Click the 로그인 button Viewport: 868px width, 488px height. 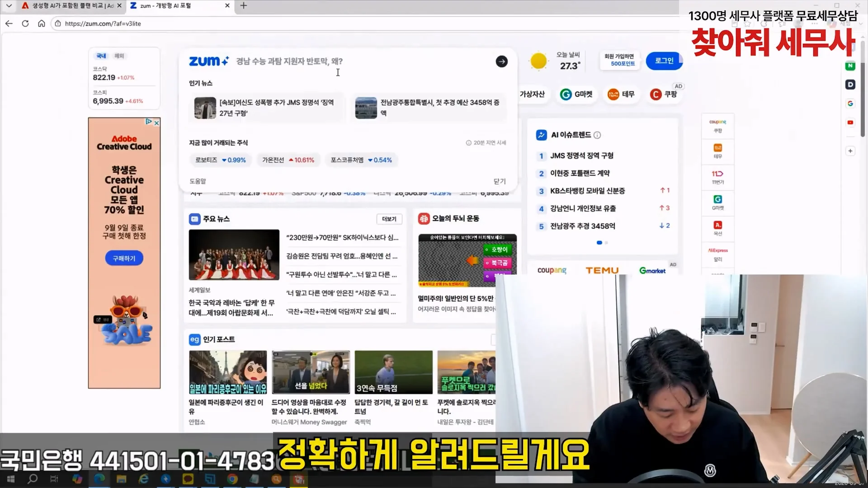pyautogui.click(x=664, y=61)
